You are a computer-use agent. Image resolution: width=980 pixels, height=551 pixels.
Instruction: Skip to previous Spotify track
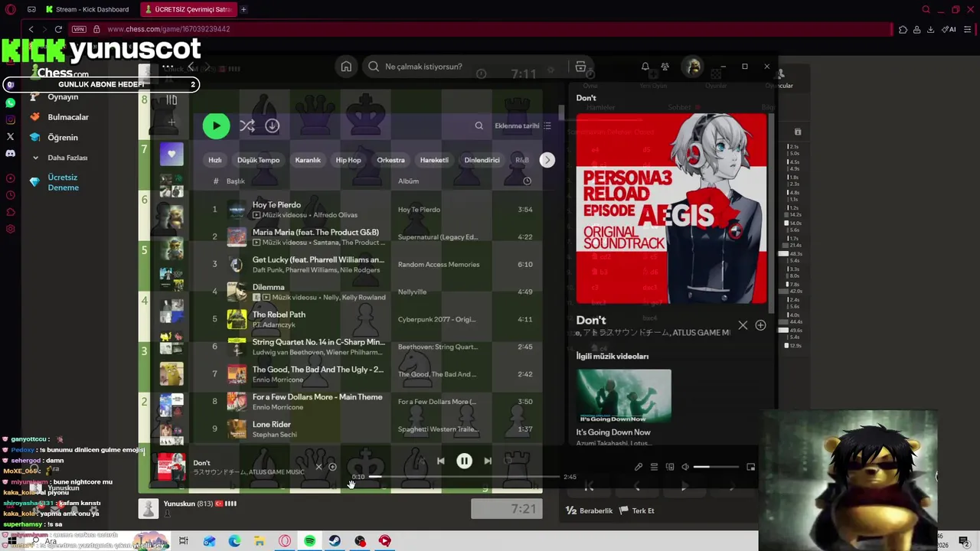click(440, 461)
